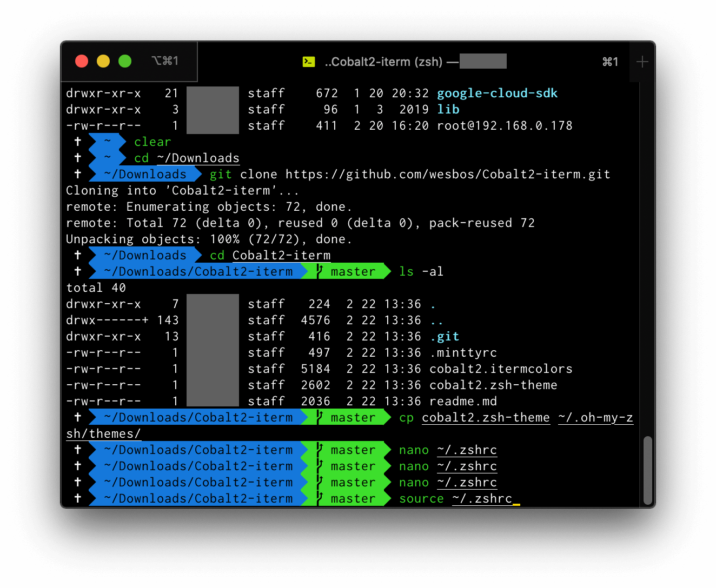The width and height of the screenshot is (716, 588).
Task: Click the git branch icon on the source prompt line
Action: click(320, 499)
